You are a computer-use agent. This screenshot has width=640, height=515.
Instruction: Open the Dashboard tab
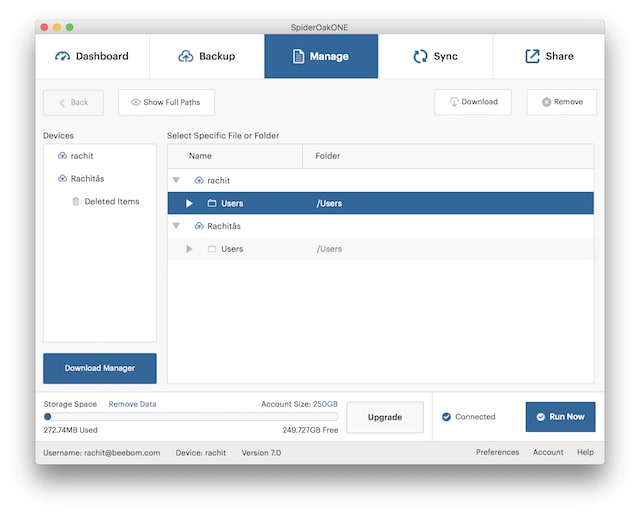(x=92, y=56)
